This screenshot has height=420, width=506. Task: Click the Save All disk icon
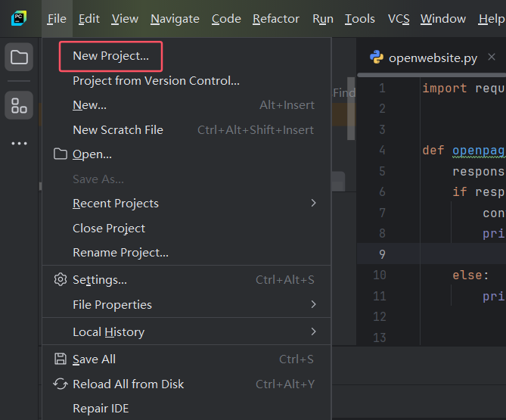point(61,359)
